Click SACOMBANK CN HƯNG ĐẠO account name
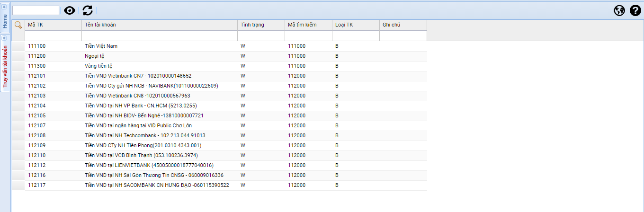The image size is (644, 212). coord(157,185)
